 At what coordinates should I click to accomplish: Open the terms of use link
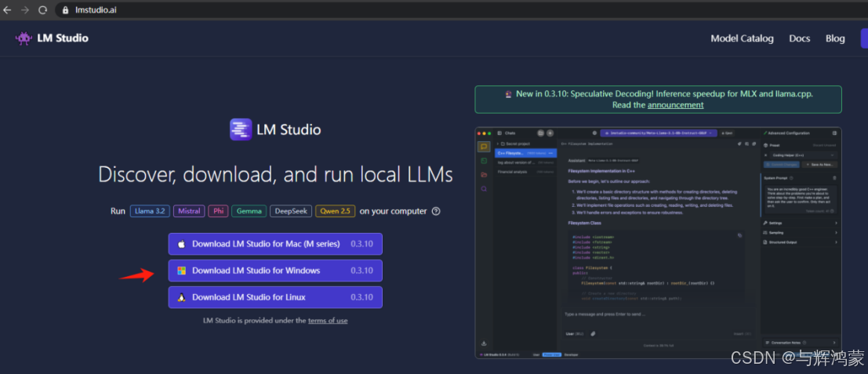(x=328, y=321)
